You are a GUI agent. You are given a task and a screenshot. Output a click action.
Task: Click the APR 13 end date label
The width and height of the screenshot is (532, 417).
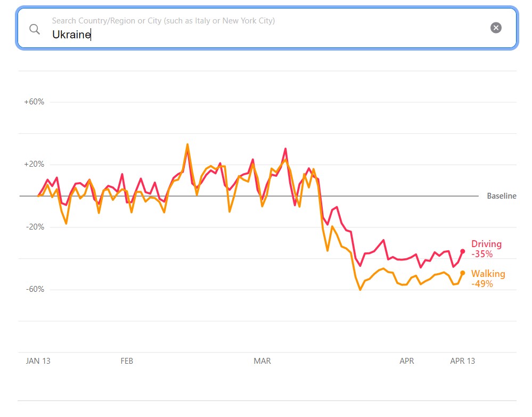pos(462,361)
